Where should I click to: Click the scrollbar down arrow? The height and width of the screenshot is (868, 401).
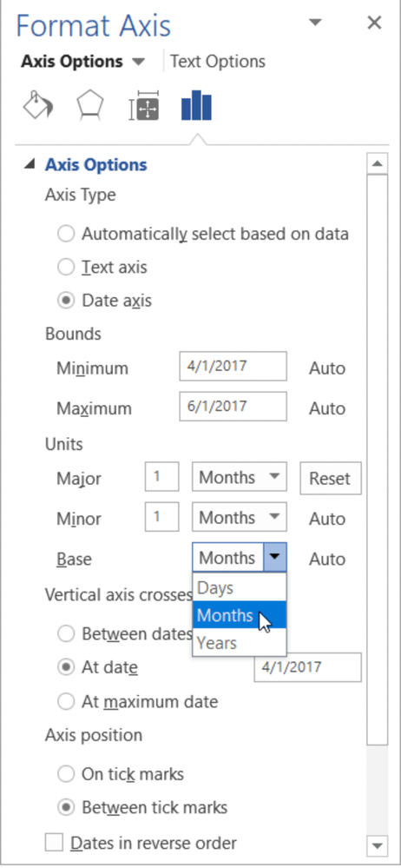click(378, 845)
